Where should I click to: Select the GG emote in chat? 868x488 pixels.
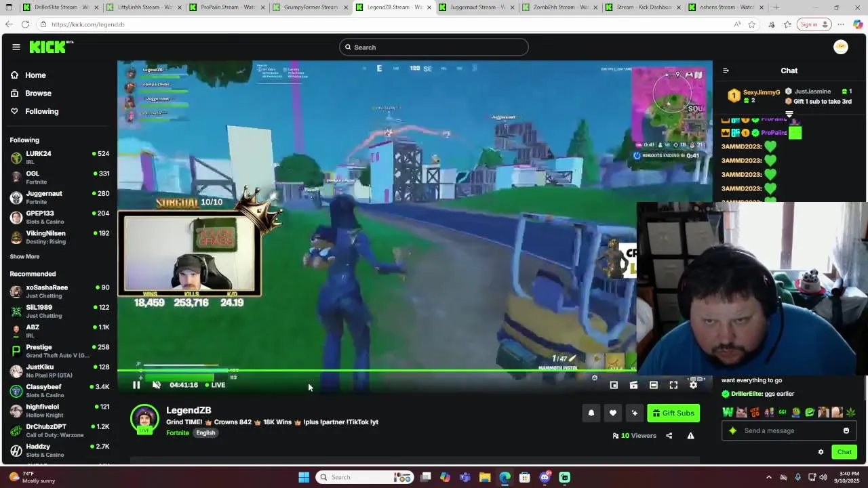pyautogui.click(x=783, y=412)
